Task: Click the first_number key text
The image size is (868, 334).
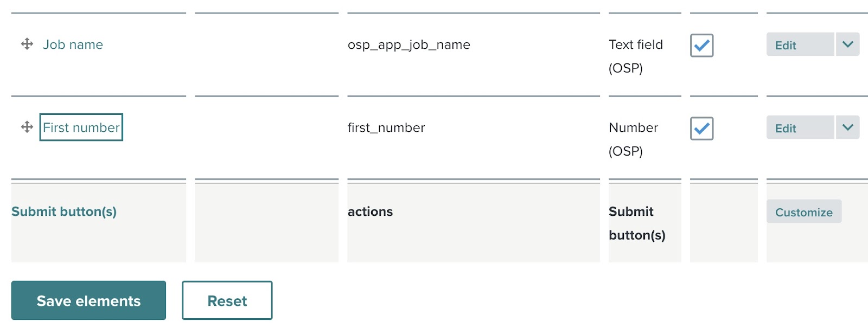Action: [x=386, y=127]
